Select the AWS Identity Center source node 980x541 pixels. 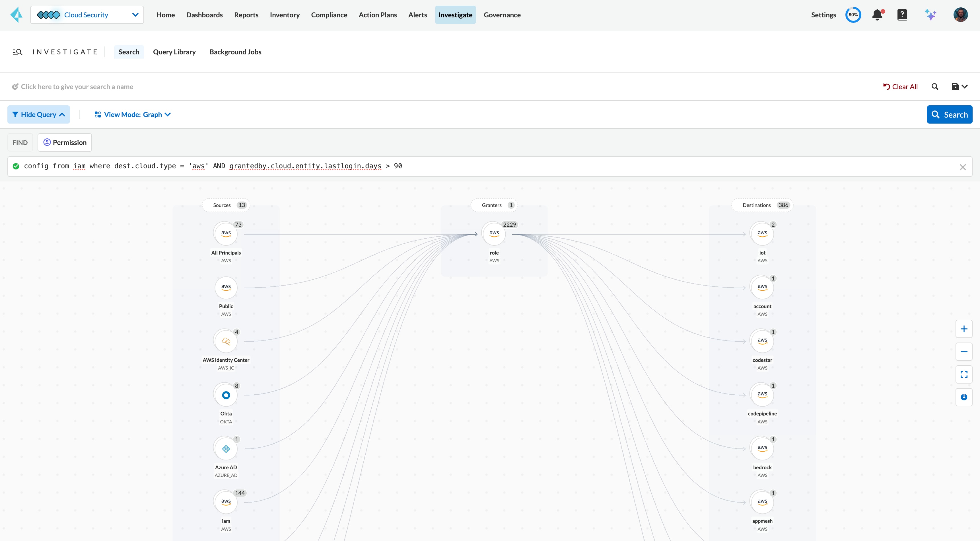226,341
